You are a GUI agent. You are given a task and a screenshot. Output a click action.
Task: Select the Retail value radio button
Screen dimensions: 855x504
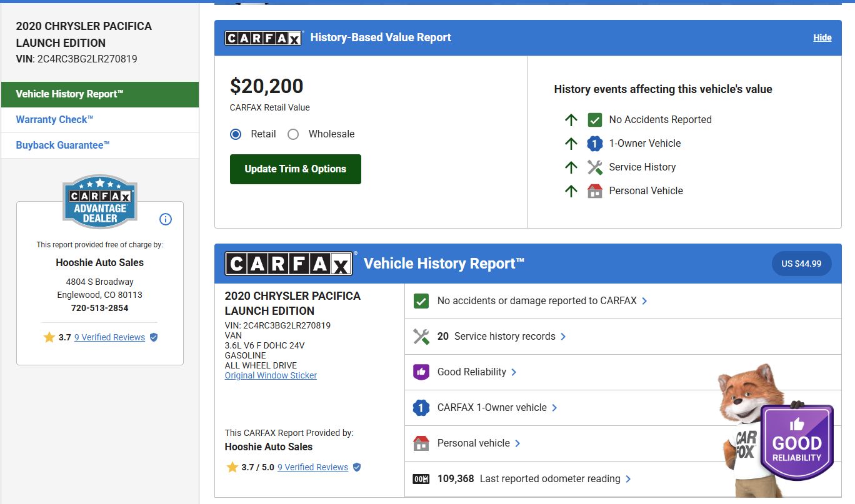236,134
